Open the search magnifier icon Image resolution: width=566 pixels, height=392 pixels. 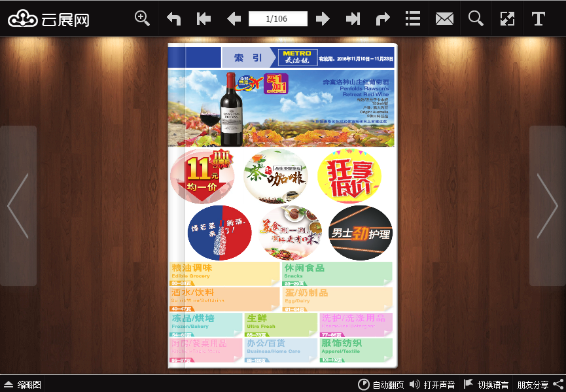[x=476, y=18]
